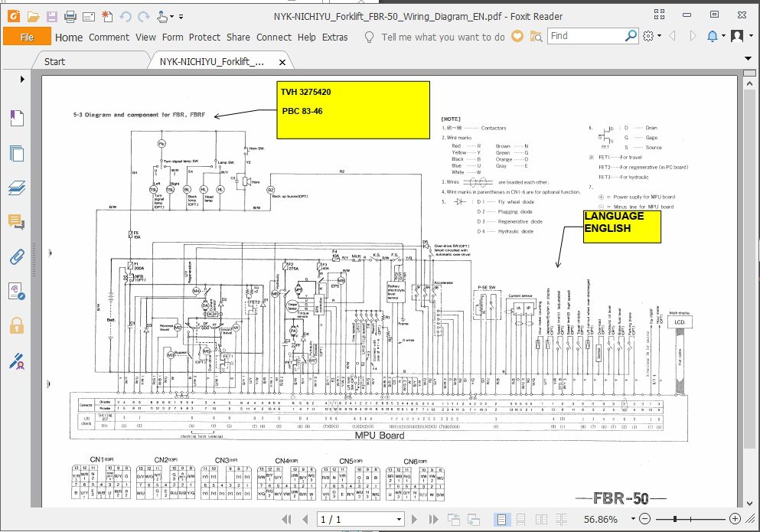Open the Protect menu

click(x=205, y=37)
